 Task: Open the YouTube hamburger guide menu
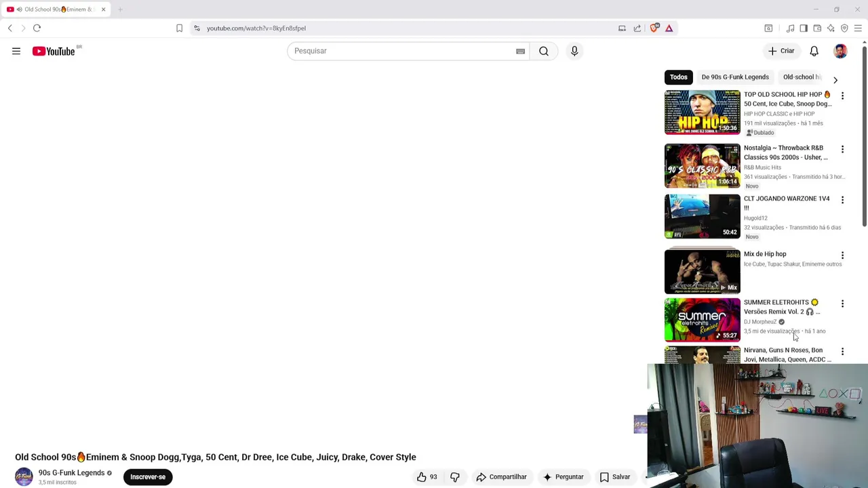coord(16,51)
